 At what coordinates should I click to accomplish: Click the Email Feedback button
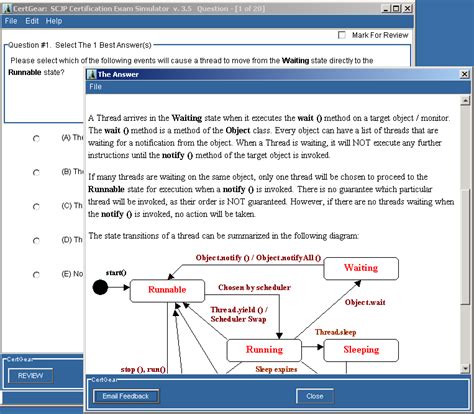click(126, 396)
